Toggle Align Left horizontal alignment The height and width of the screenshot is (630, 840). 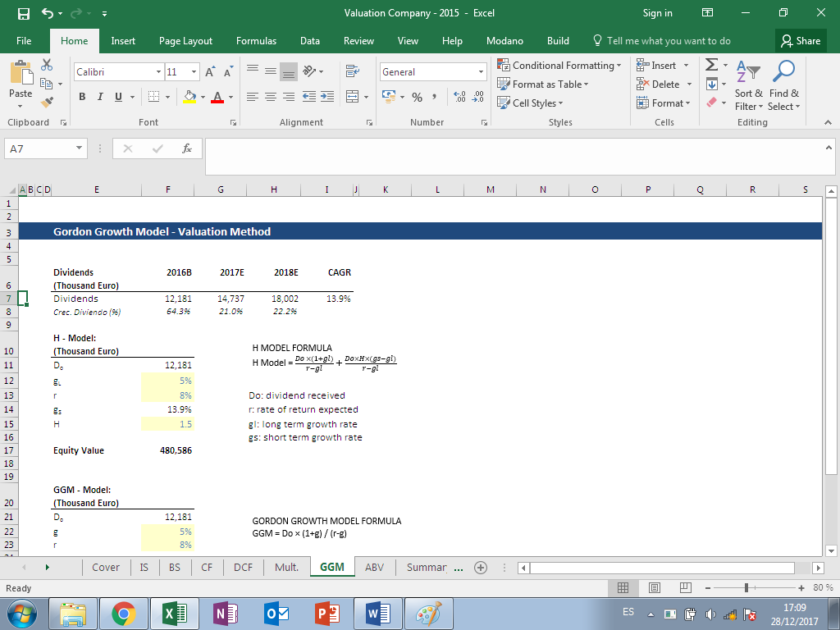[x=253, y=97]
